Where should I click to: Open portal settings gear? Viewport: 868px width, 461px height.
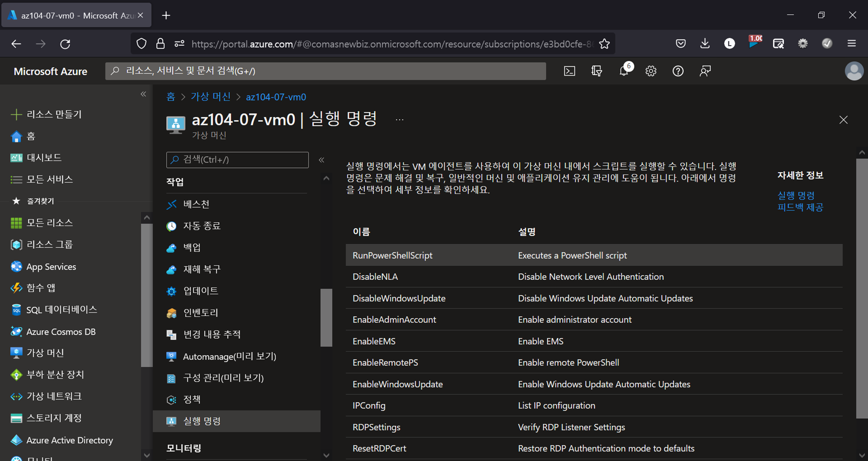point(651,71)
